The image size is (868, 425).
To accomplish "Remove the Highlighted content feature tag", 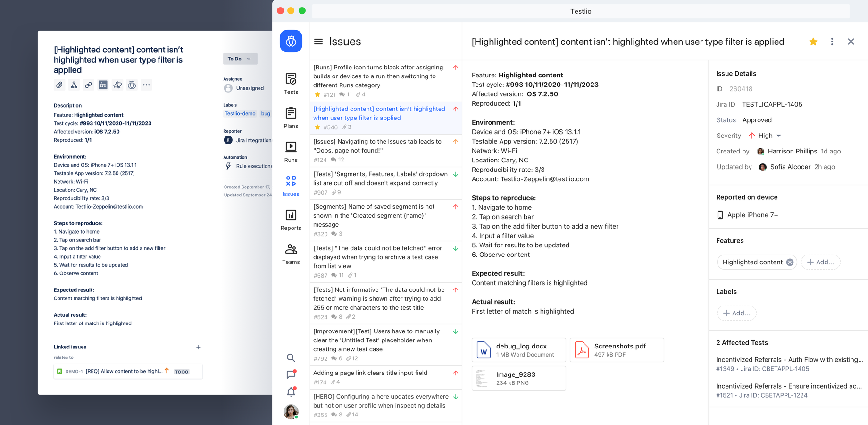I will tap(790, 262).
